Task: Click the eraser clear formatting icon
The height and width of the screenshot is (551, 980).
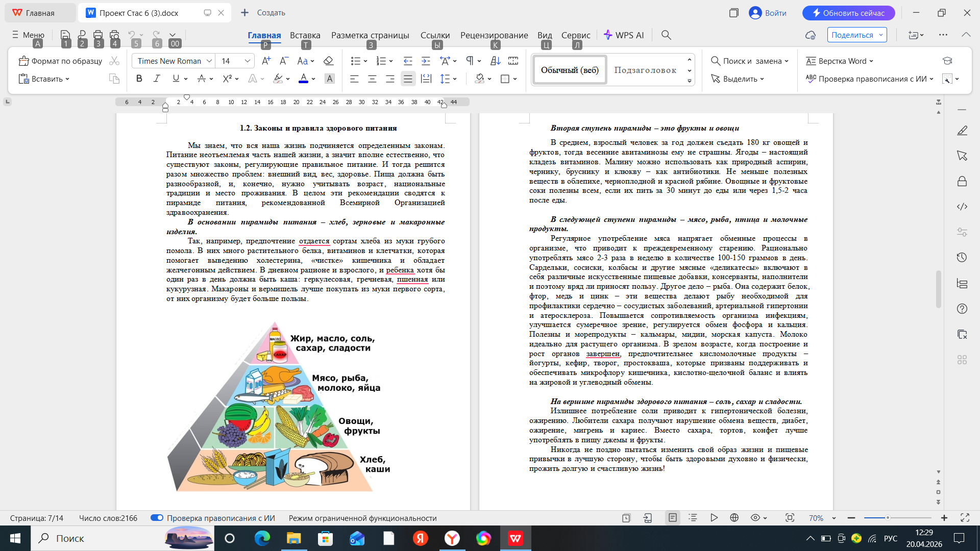Action: point(328,61)
